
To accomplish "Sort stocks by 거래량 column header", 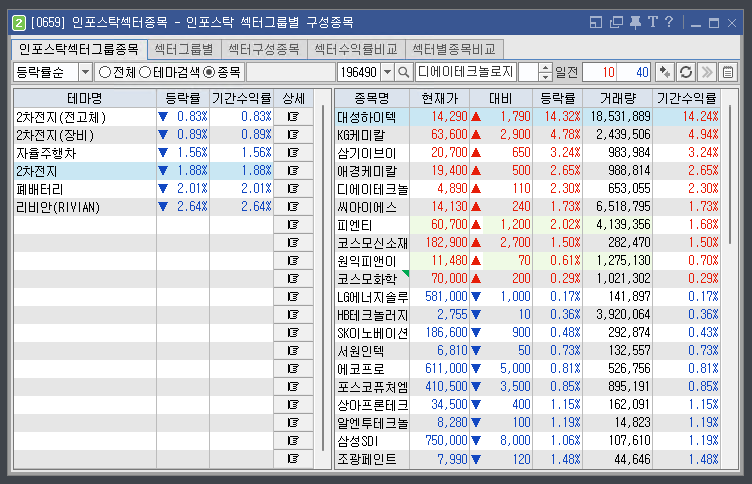I will (x=617, y=98).
